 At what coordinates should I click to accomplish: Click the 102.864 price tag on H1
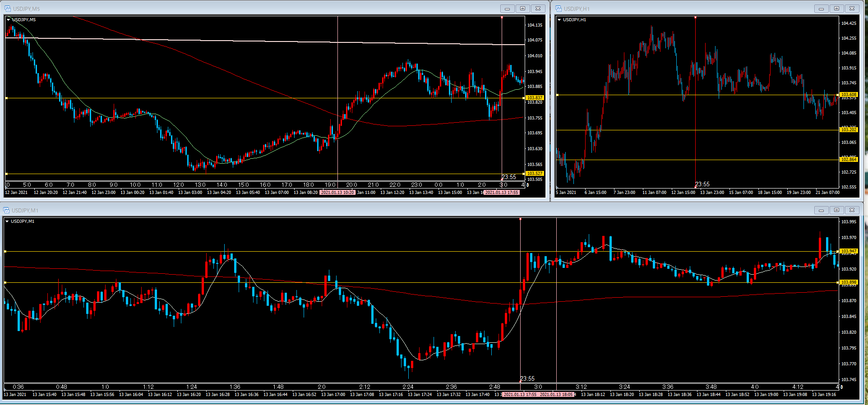[848, 160]
